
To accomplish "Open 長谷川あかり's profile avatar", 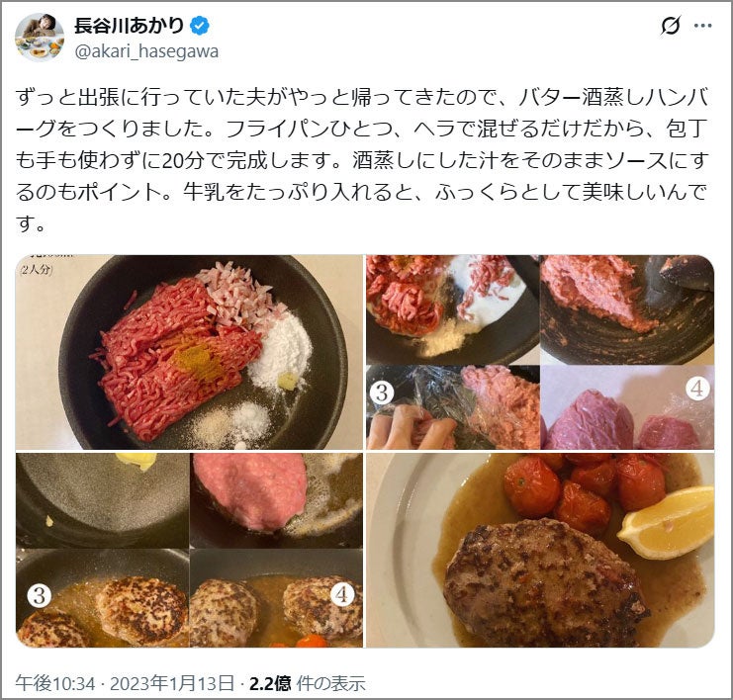I will pyautogui.click(x=40, y=38).
